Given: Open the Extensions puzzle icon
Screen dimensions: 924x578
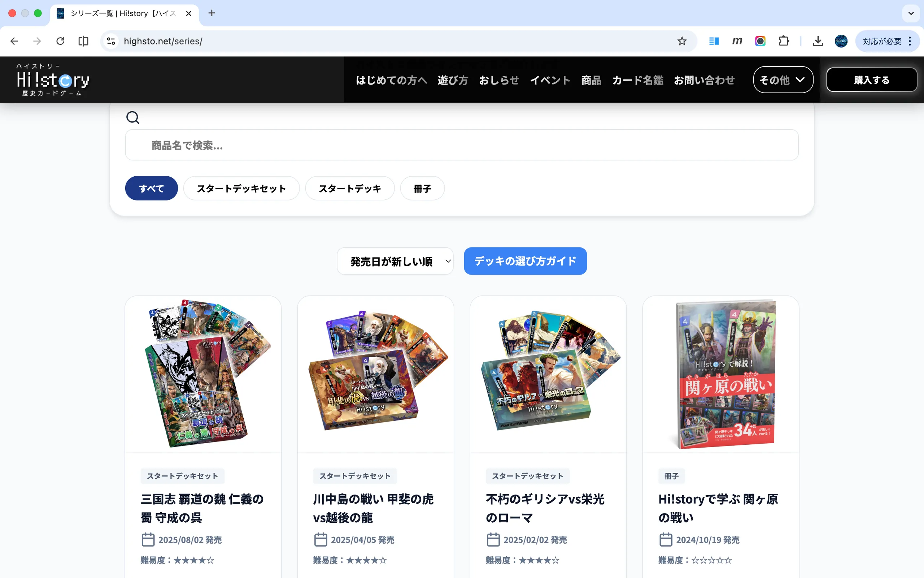Looking at the screenshot, I should (784, 41).
